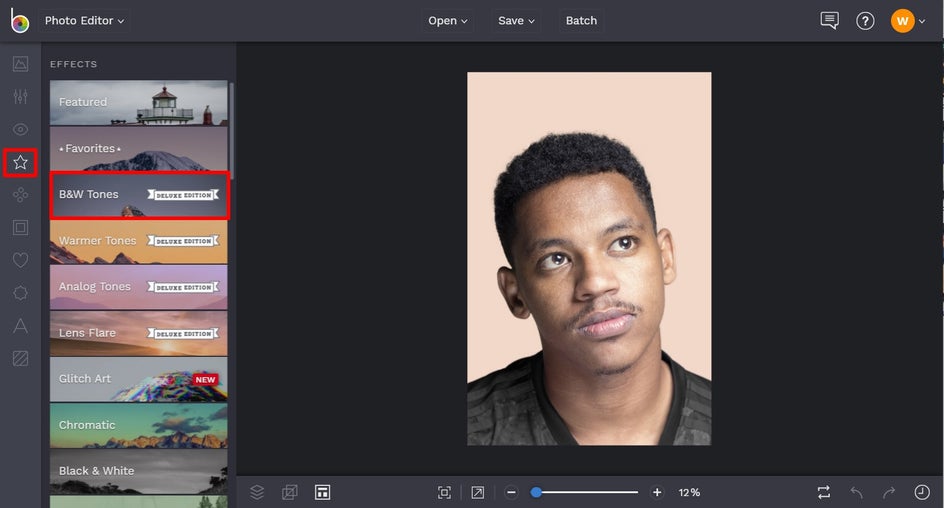Click the Batch button
Viewport: 944px width, 508px height.
pos(581,20)
